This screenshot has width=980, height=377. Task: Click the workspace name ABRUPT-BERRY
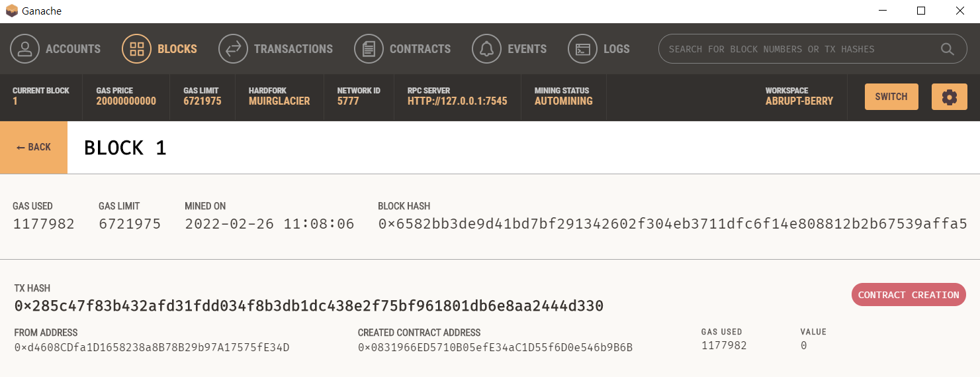[x=799, y=101]
